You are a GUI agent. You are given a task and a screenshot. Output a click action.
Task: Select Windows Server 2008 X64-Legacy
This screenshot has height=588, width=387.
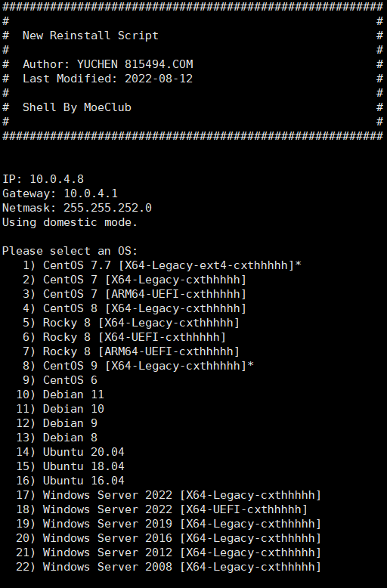tap(169, 567)
